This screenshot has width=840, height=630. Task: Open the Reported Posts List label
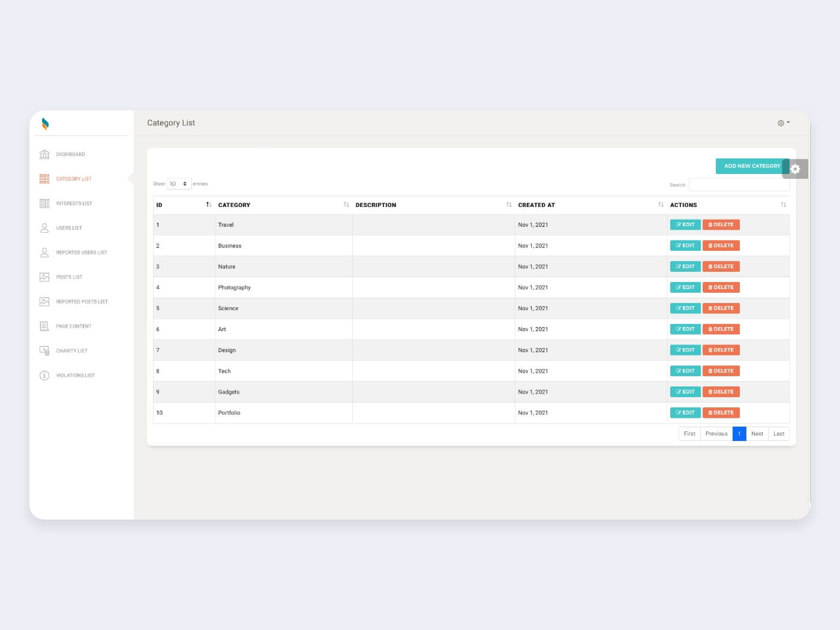click(x=82, y=302)
